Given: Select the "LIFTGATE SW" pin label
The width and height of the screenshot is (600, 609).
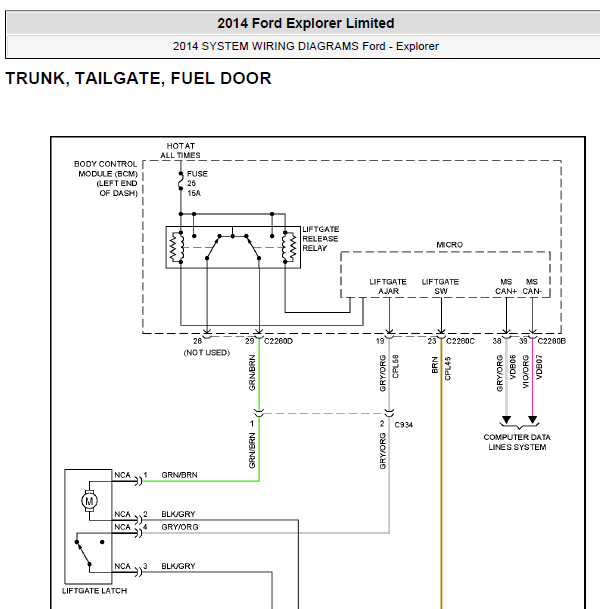Looking at the screenshot, I should click(440, 286).
